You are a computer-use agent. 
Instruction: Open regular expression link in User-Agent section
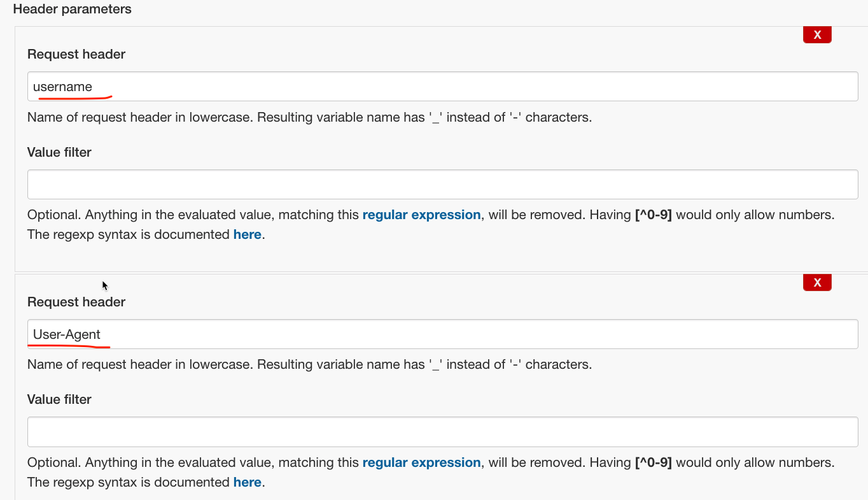click(x=421, y=462)
